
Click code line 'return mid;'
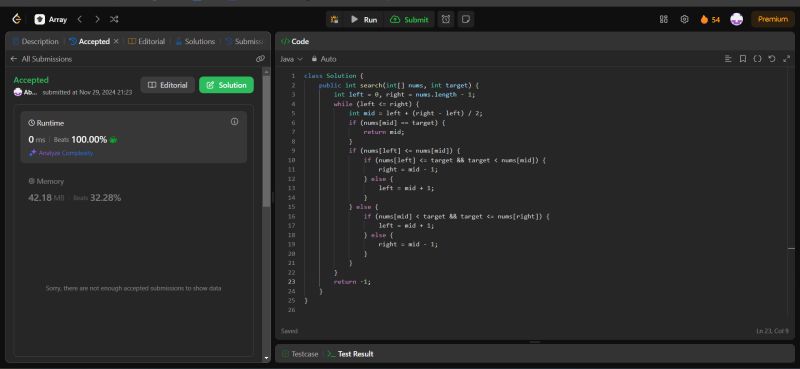(x=384, y=132)
